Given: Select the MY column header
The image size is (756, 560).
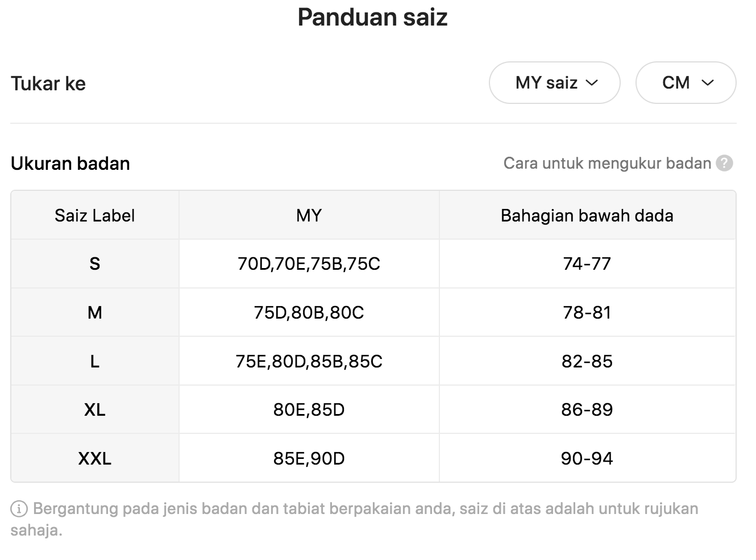Looking at the screenshot, I should pyautogui.click(x=309, y=215).
